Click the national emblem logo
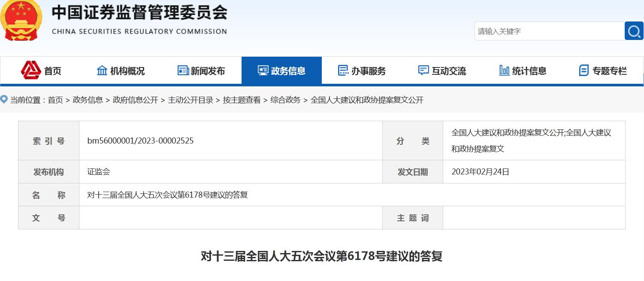Viewport: 644px width, 281px height. coord(21,20)
